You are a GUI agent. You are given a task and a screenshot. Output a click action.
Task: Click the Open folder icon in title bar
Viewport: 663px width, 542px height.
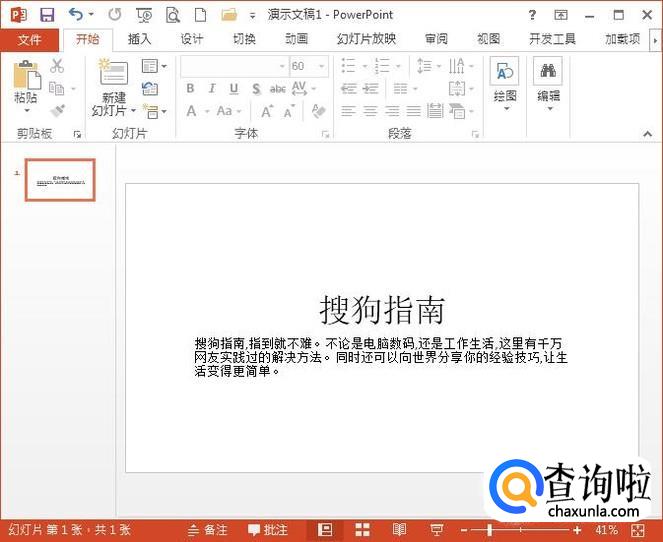pos(229,14)
